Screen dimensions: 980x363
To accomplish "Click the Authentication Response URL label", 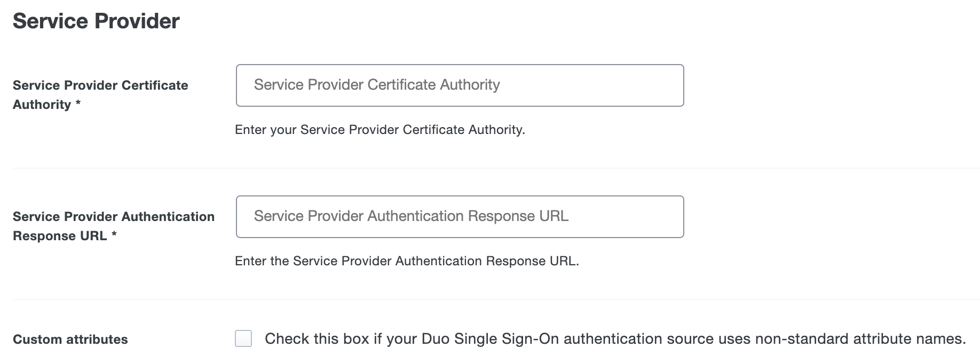I will pyautogui.click(x=114, y=226).
